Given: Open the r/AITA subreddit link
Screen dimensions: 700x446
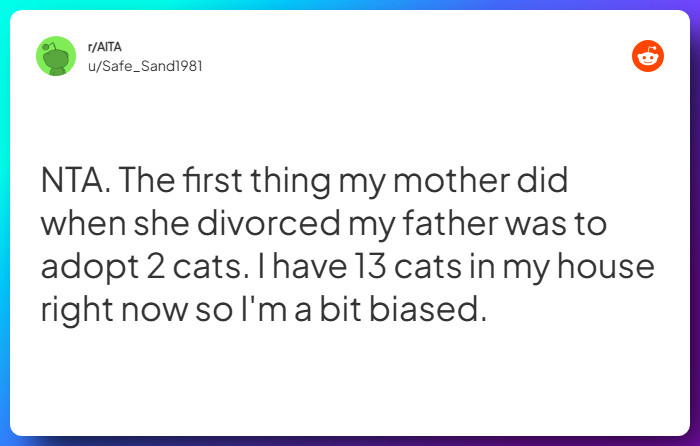Looking at the screenshot, I should [x=105, y=46].
